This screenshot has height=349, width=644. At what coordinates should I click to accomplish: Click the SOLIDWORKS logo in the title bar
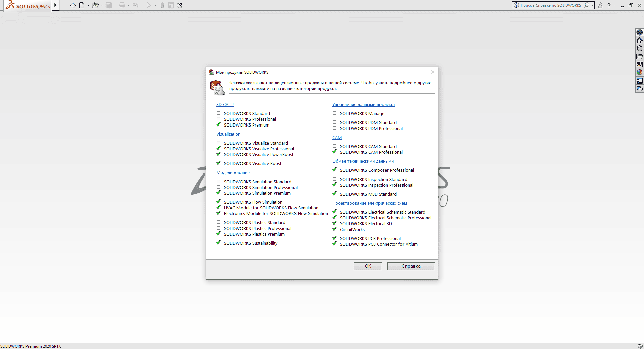click(x=28, y=5)
